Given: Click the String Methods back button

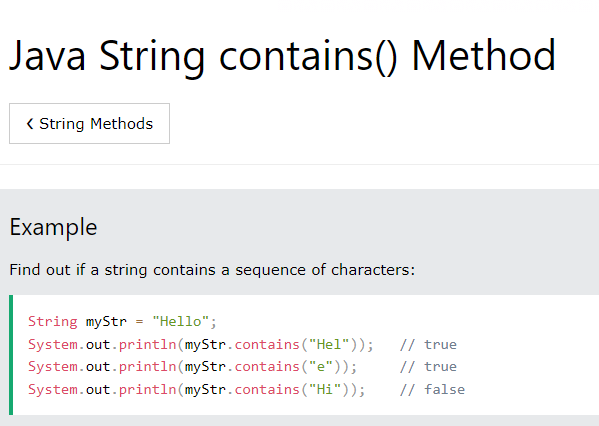Looking at the screenshot, I should 89,123.
